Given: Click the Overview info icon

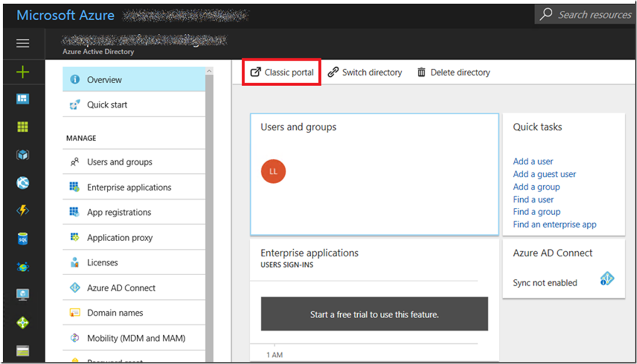Looking at the screenshot, I should 75,79.
